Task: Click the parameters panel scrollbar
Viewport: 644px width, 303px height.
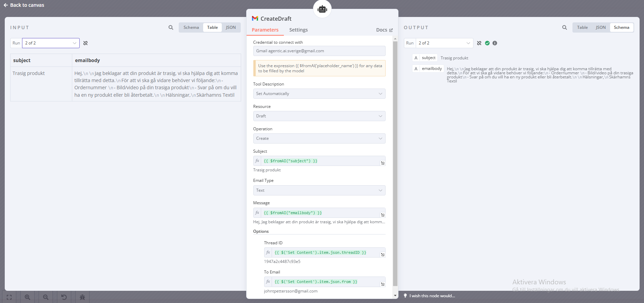Action: click(395, 164)
